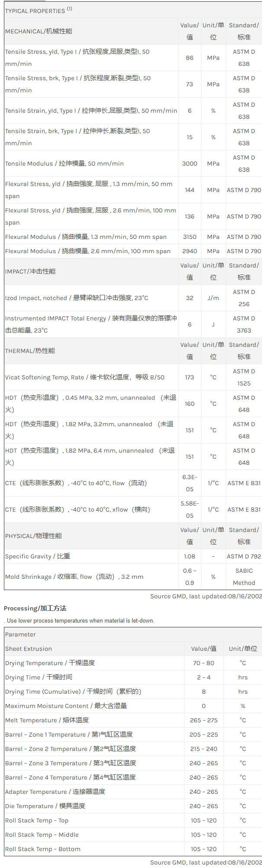The width and height of the screenshot is (262, 868).
Task: Select the Vicat Softening Temp value 173
Action: (190, 377)
